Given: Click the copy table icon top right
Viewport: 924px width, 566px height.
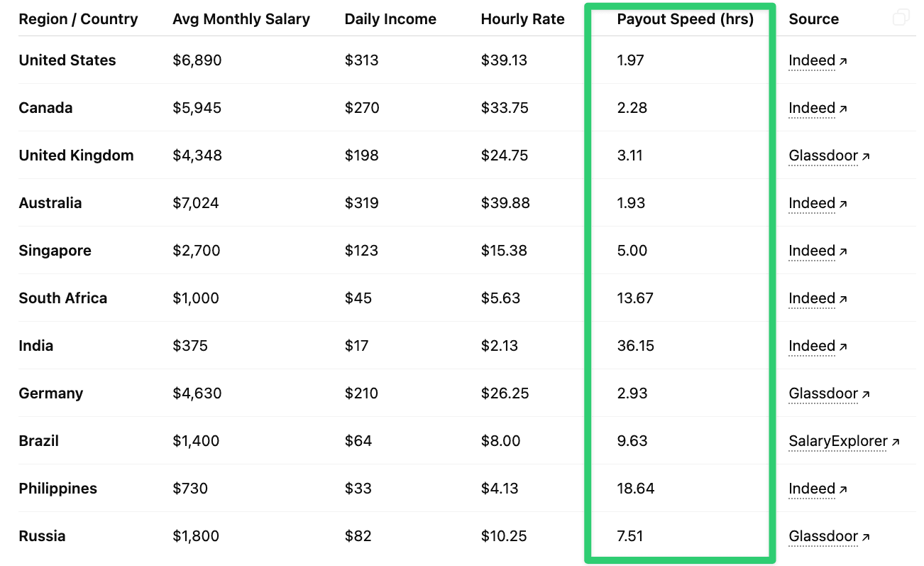Looking at the screenshot, I should (901, 16).
